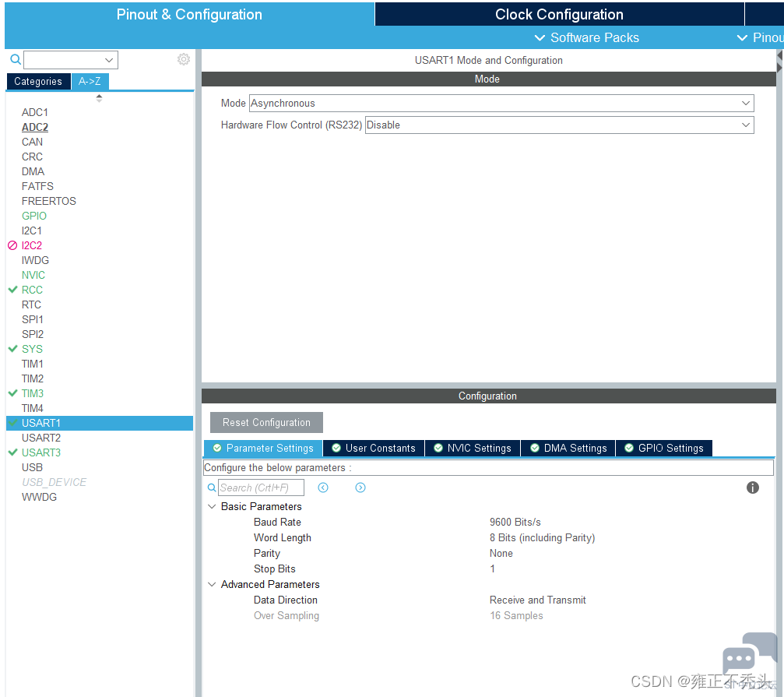Viewport: 784px width, 697px height.
Task: Click the Word Length value 8 Bits
Action: [542, 537]
